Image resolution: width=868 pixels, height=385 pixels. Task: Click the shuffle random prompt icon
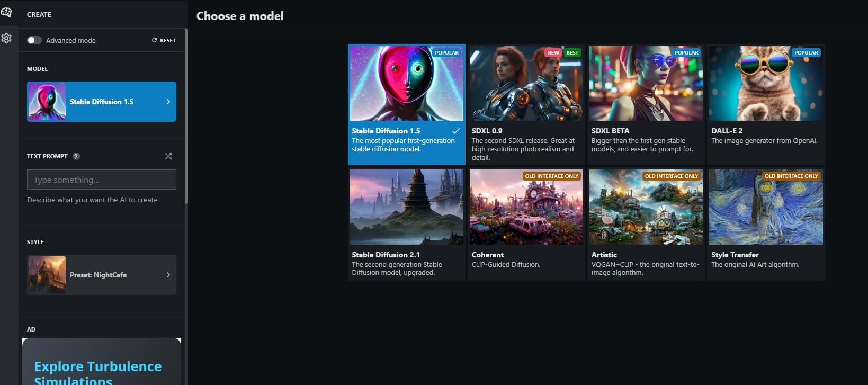pos(168,156)
